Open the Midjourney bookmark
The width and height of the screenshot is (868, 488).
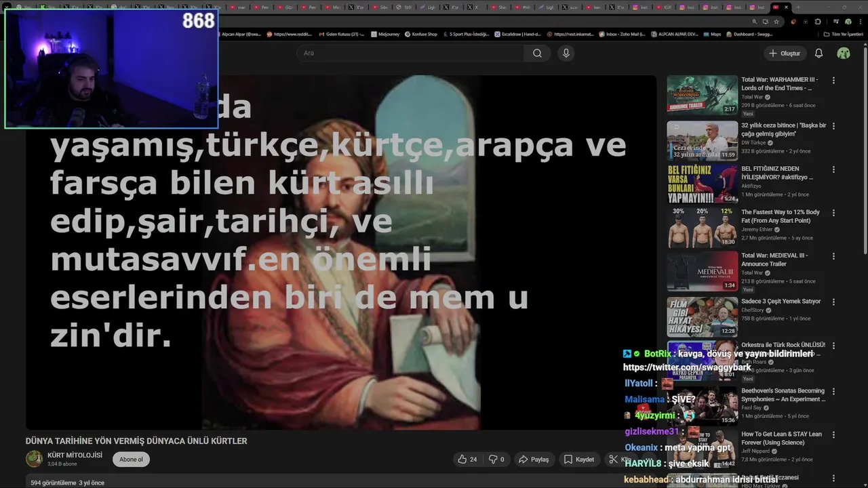385,34
